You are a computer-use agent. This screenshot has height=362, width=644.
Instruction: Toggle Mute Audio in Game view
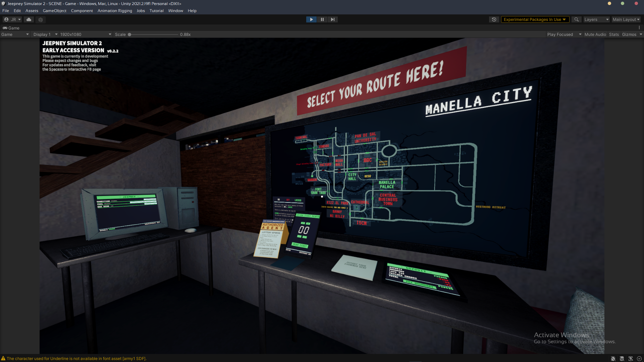coord(595,34)
